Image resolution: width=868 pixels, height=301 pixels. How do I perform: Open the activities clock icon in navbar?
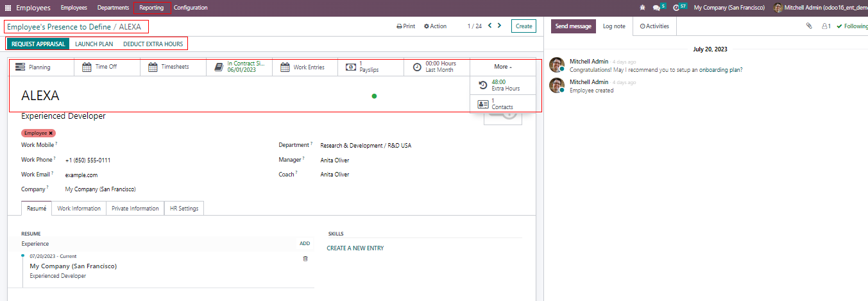point(676,8)
